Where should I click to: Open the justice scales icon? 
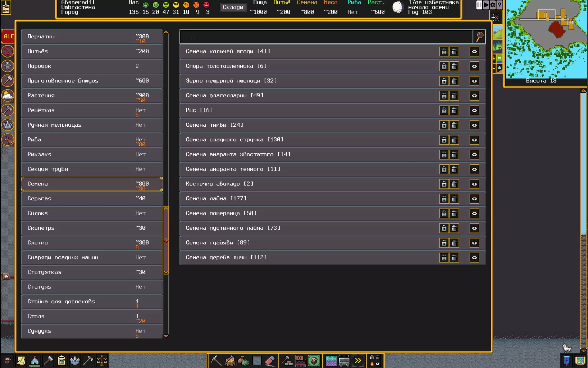[102, 361]
